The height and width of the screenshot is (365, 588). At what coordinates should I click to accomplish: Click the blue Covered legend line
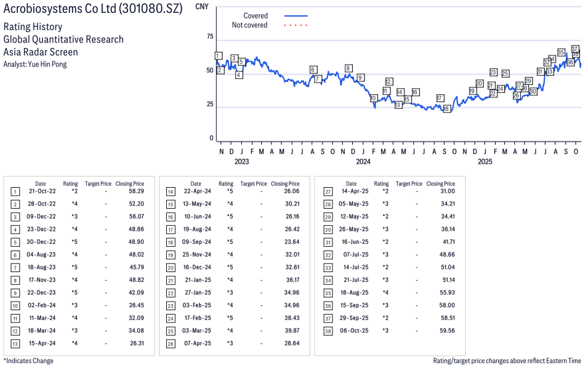[x=296, y=16]
